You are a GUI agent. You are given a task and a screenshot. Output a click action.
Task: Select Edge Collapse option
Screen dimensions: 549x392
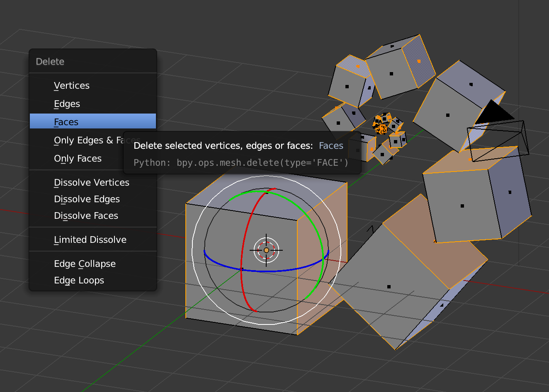pyautogui.click(x=85, y=264)
